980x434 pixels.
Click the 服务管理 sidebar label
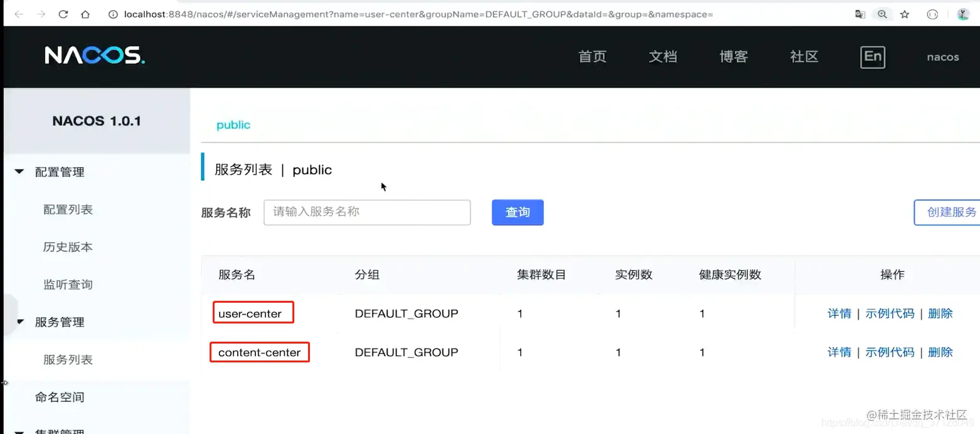(x=60, y=322)
